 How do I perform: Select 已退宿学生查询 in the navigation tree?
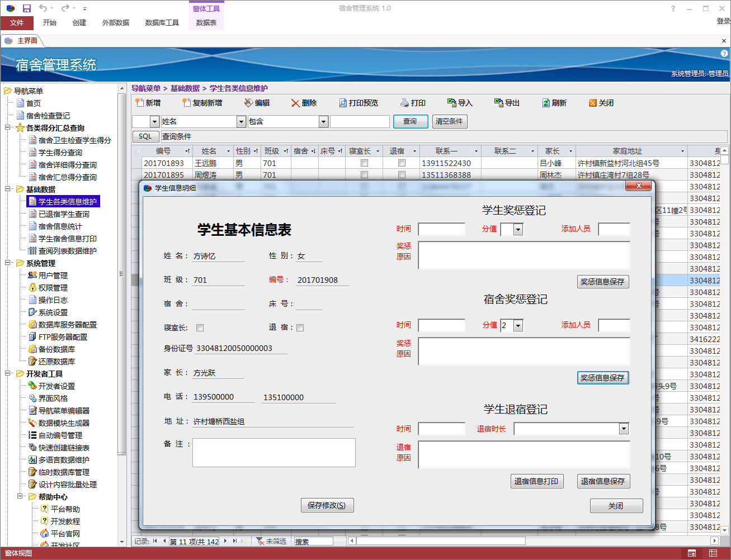[63, 213]
